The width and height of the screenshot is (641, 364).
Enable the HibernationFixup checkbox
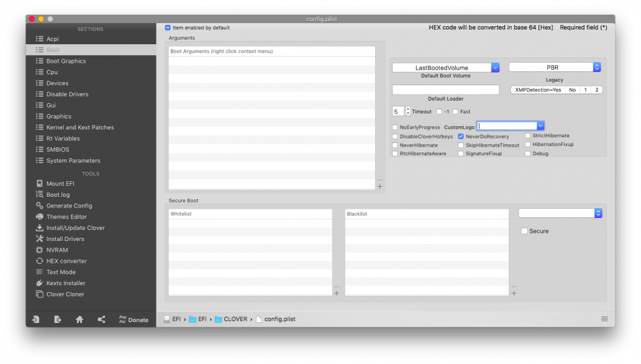pos(528,144)
